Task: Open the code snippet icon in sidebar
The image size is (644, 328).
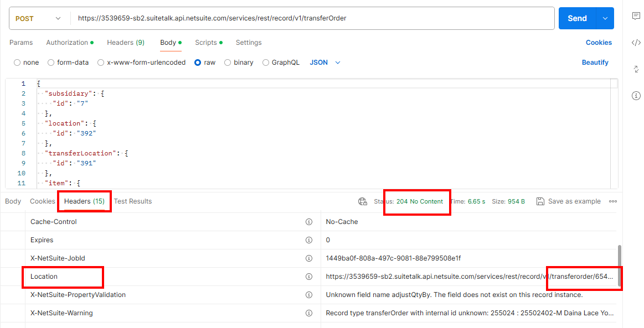Action: click(x=636, y=43)
